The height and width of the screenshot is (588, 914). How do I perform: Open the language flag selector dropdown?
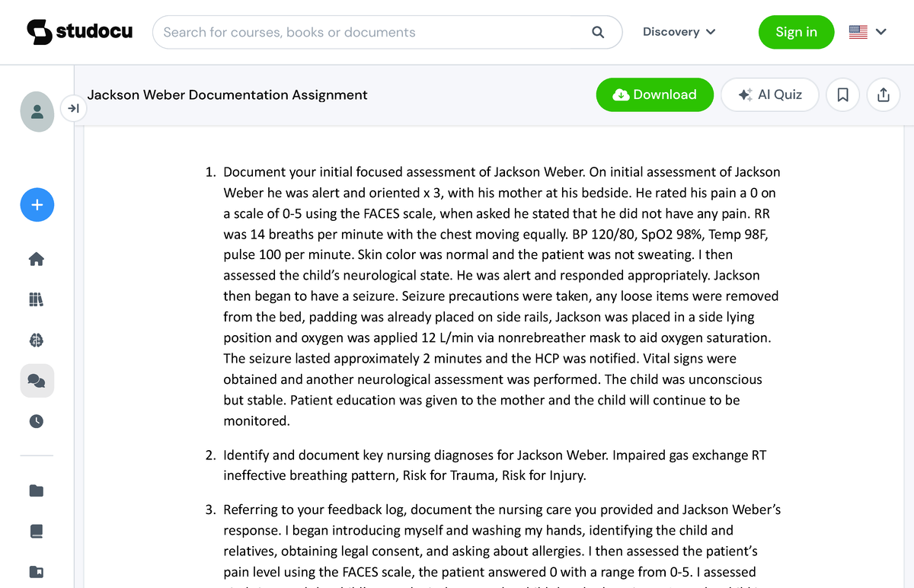pos(868,32)
